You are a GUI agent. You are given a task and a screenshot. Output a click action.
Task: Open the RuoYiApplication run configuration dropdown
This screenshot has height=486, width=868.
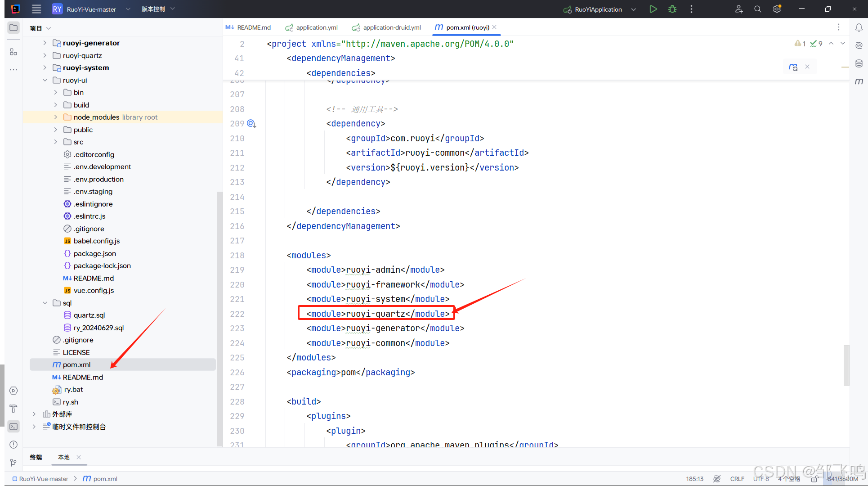click(600, 9)
